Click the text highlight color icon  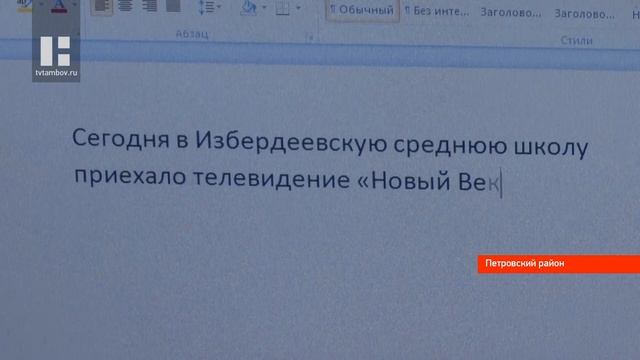tap(24, 6)
